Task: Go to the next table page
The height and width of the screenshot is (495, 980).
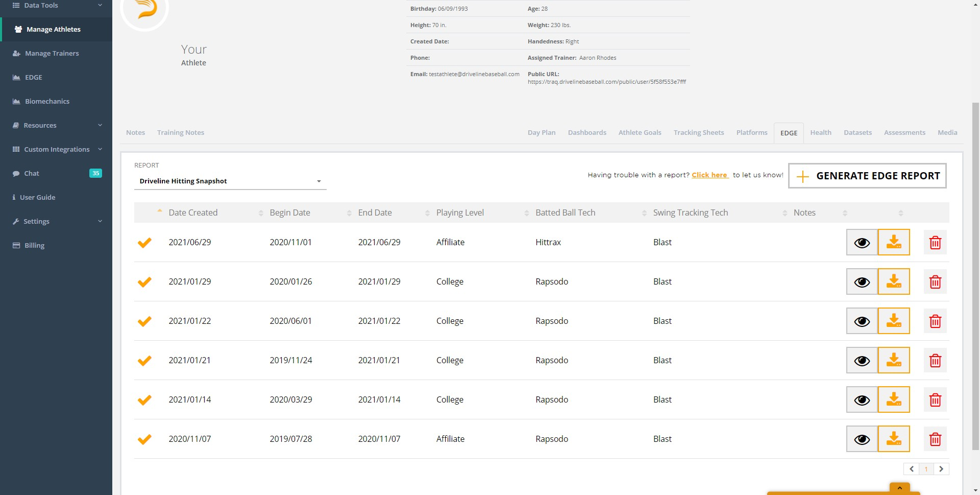Action: point(941,469)
